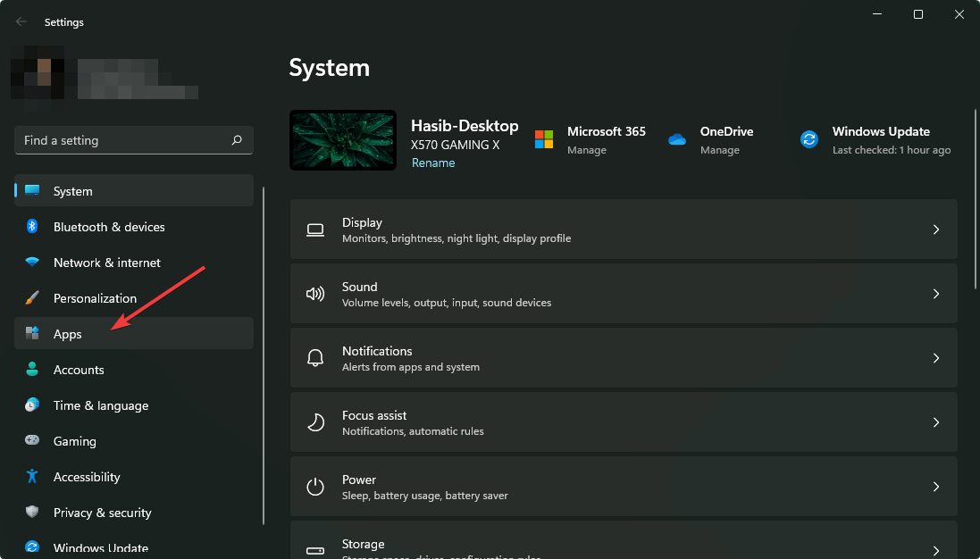The image size is (980, 559).
Task: Click the Personalization paintbrush icon
Action: (x=32, y=298)
